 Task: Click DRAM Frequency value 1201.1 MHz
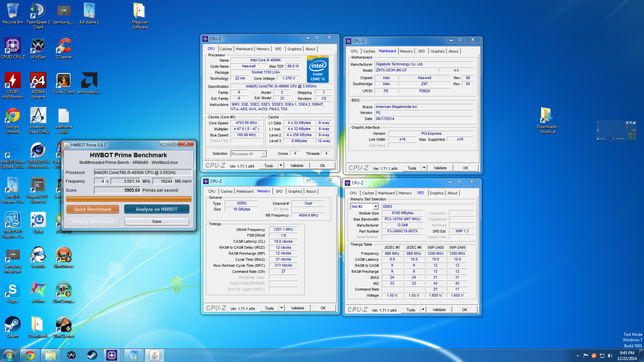(283, 230)
